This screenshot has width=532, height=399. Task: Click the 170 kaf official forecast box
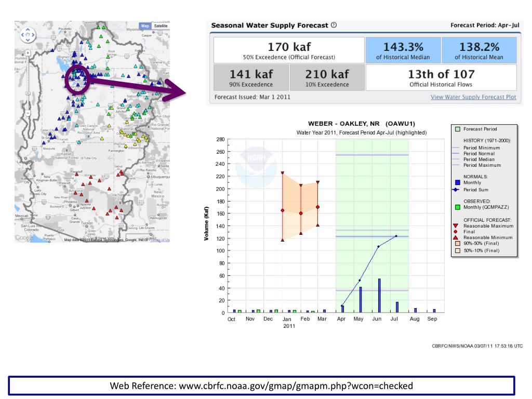pyautogui.click(x=289, y=50)
